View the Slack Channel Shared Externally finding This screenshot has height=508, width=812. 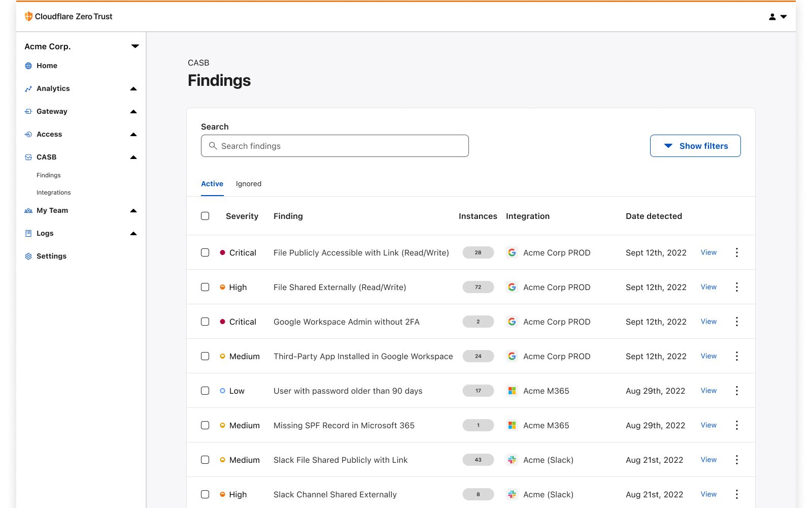(708, 494)
